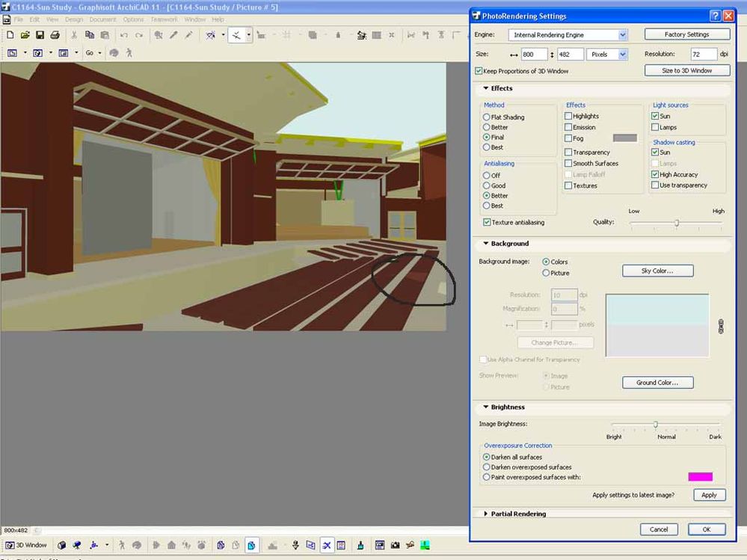Screen dimensions: 747x560
Task: Click the Print icon in toolbar
Action: point(55,35)
